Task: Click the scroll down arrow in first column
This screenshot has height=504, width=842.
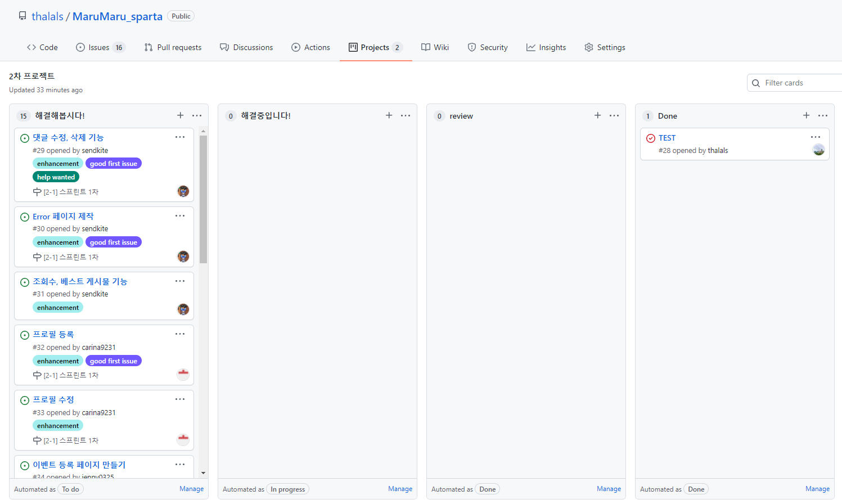Action: [203, 473]
